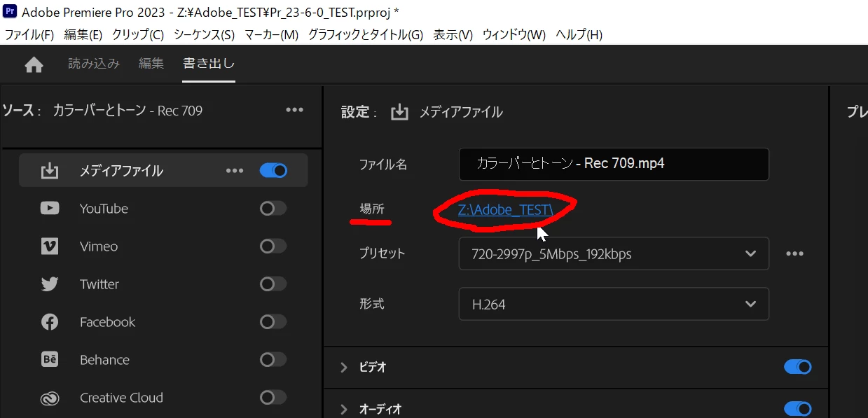Click the ファイル名 input field
Screen dimensions: 868x418
pyautogui.click(x=614, y=164)
